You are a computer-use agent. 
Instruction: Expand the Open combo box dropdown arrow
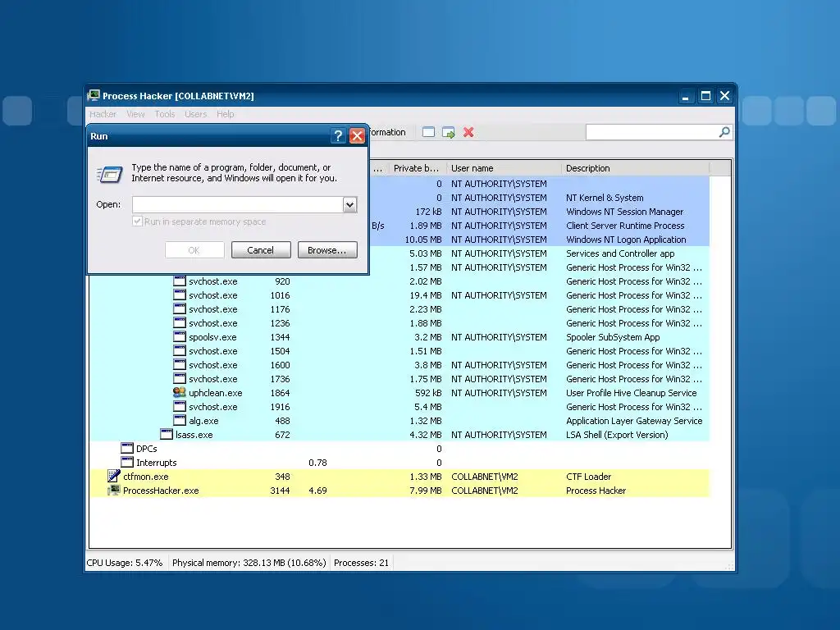[x=349, y=204]
